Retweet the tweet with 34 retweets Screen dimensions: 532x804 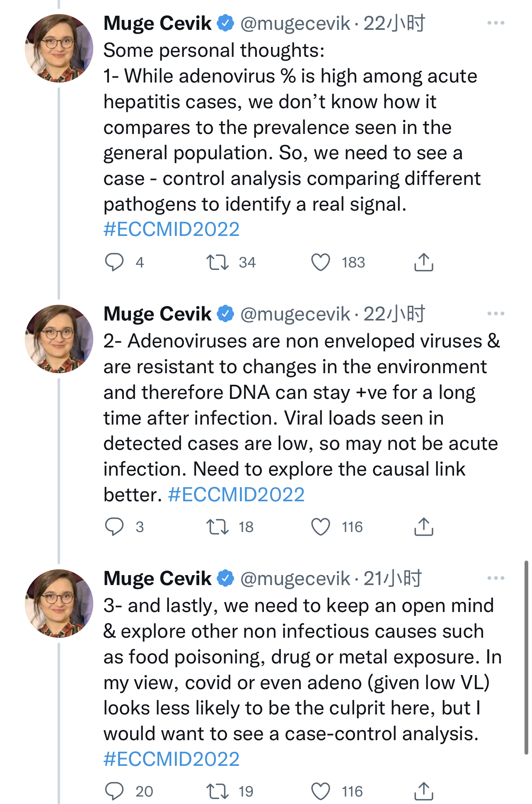(x=218, y=262)
